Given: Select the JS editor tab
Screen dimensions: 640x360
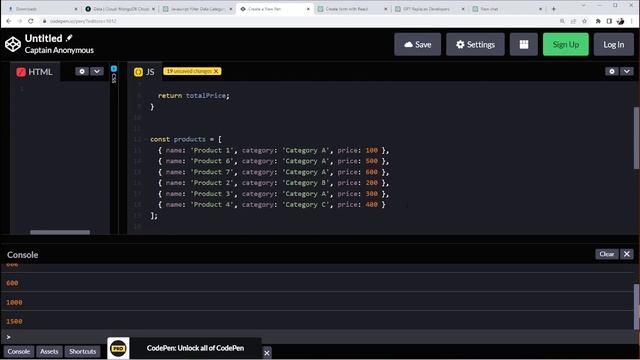Looking at the screenshot, I should pyautogui.click(x=144, y=72).
